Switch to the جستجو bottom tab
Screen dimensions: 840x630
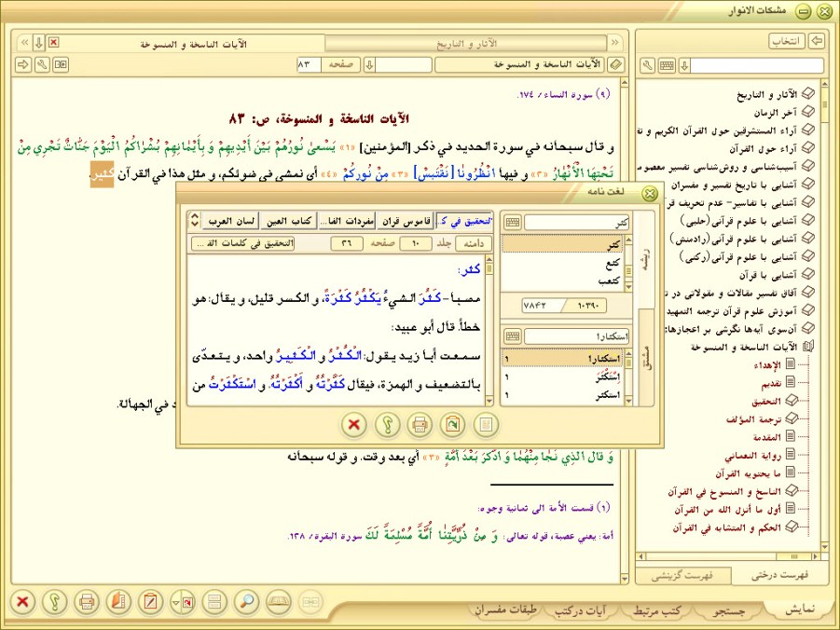729,610
